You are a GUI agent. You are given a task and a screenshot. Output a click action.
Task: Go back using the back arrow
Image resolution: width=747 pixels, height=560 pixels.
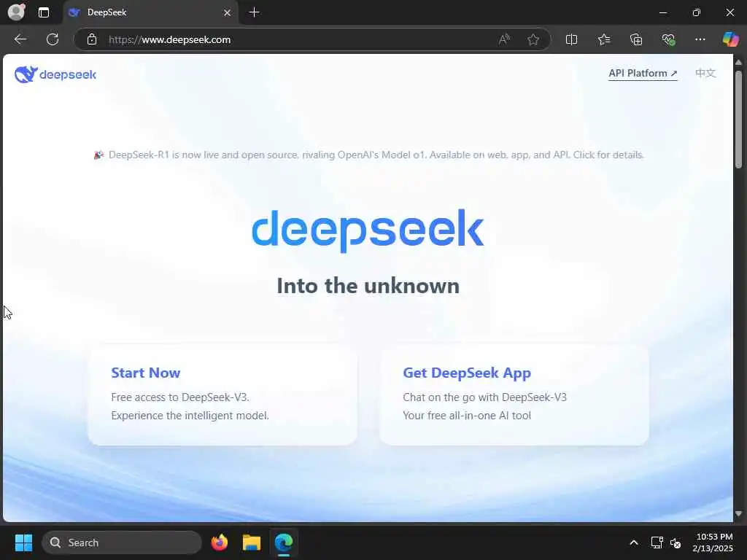(x=20, y=39)
